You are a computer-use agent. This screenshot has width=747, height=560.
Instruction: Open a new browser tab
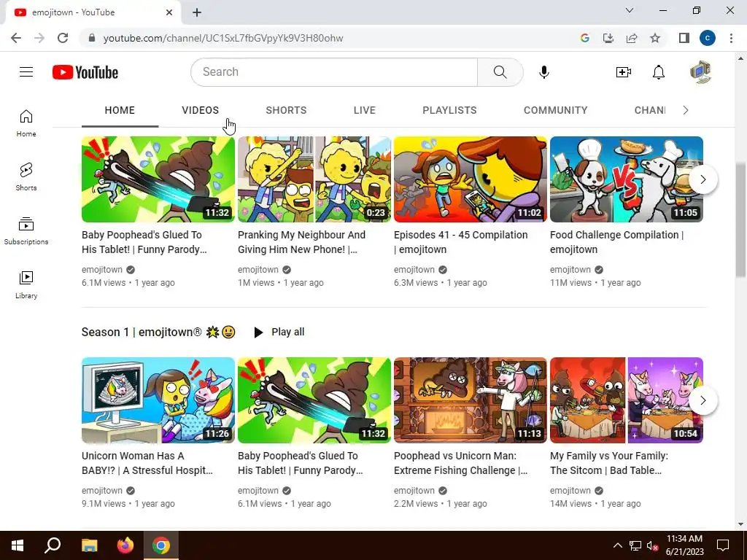[197, 12]
